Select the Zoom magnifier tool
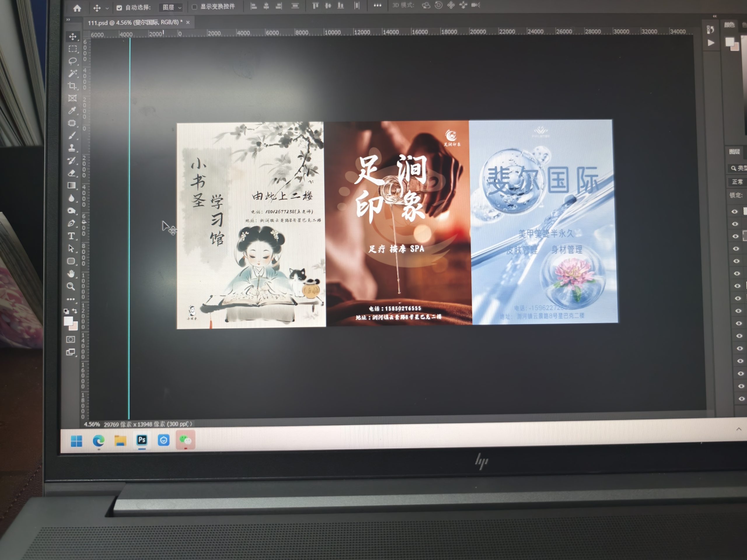Screen dimensions: 747x560 71,287
